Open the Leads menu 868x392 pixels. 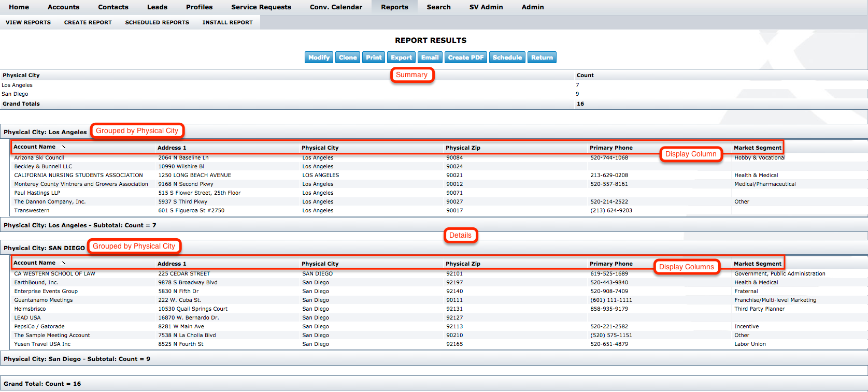[157, 7]
